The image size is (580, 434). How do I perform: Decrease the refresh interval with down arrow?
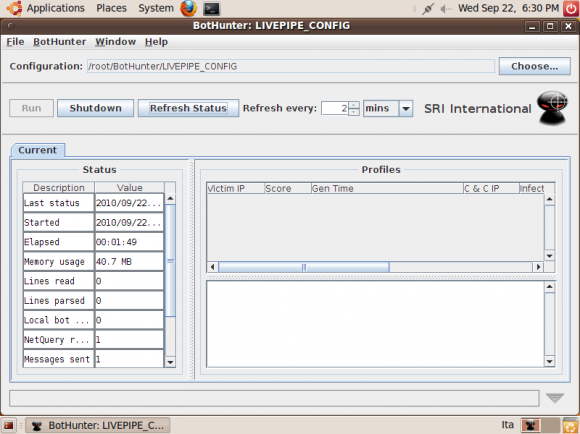tap(354, 112)
